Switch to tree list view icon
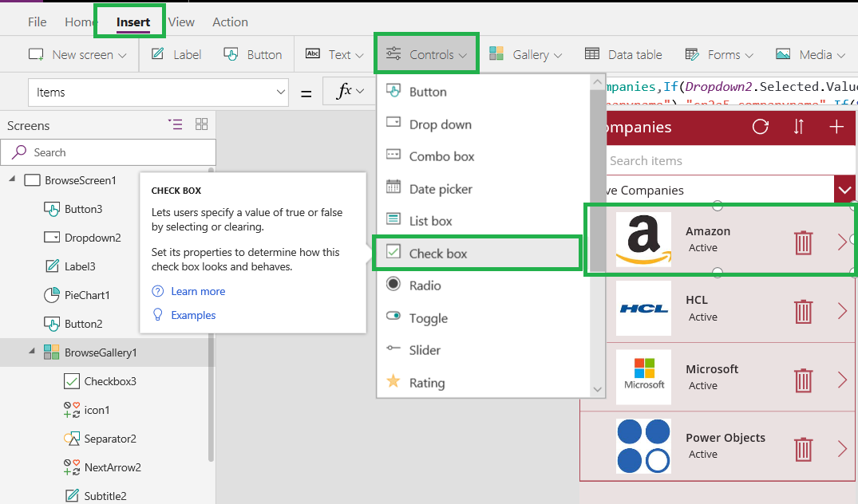The image size is (858, 504). pyautogui.click(x=175, y=124)
